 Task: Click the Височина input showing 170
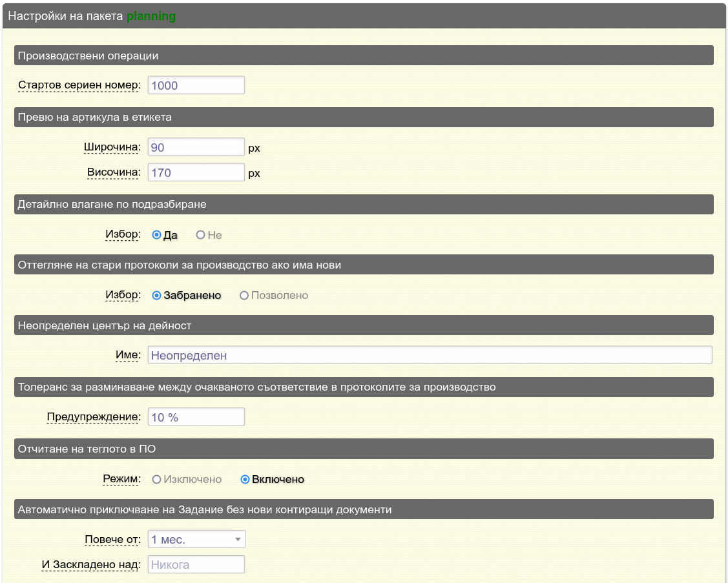(196, 172)
